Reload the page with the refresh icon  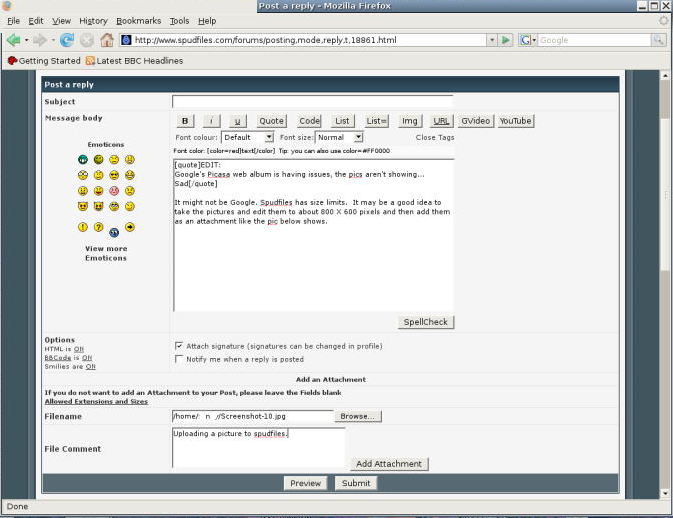(67, 40)
